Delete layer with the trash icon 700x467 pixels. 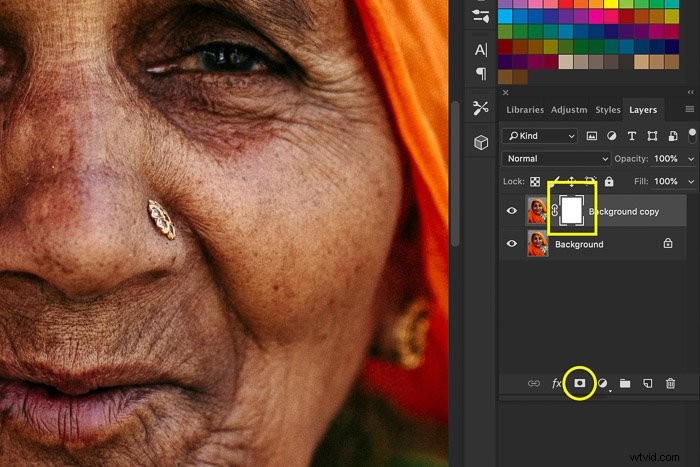click(670, 384)
